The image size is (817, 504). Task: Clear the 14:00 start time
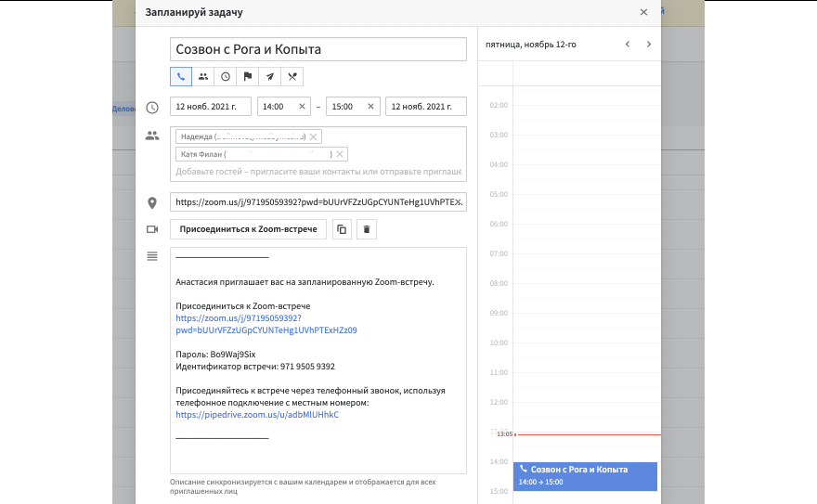302,107
